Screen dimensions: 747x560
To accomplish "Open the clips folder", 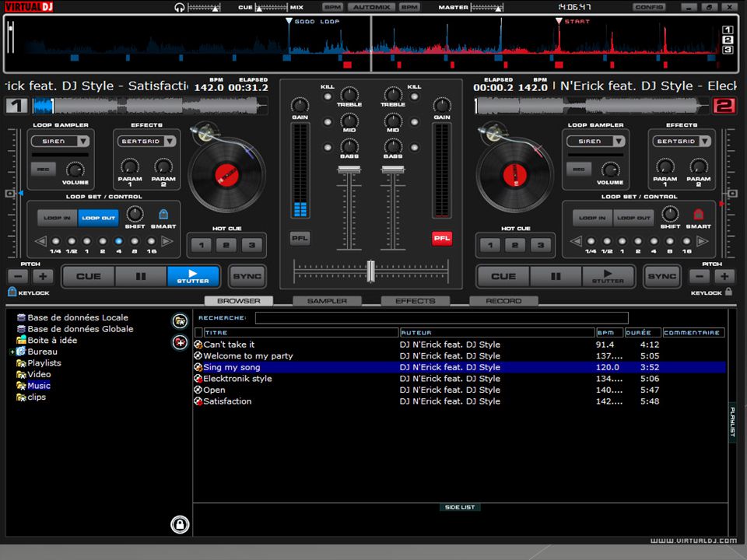I will [x=37, y=397].
